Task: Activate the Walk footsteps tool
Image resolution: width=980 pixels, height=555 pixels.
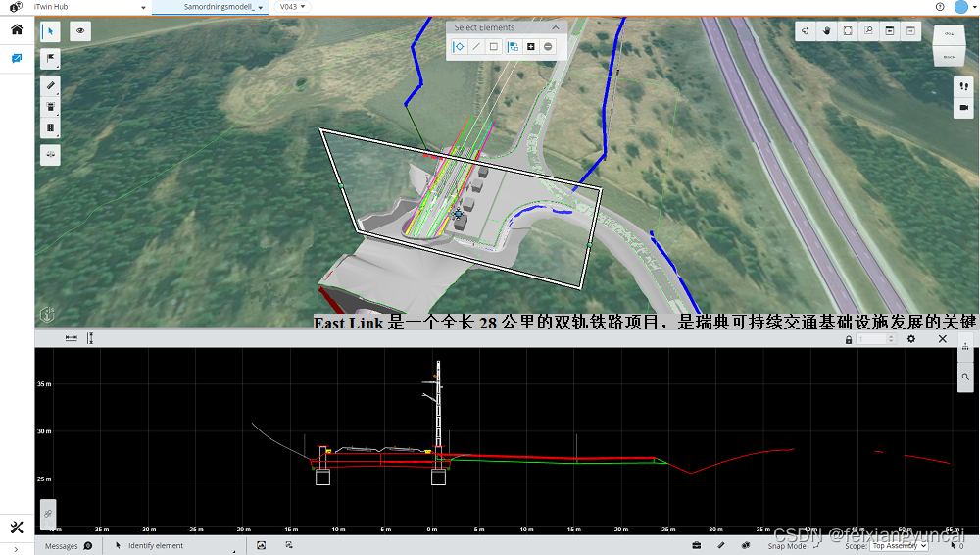Action: tap(963, 85)
